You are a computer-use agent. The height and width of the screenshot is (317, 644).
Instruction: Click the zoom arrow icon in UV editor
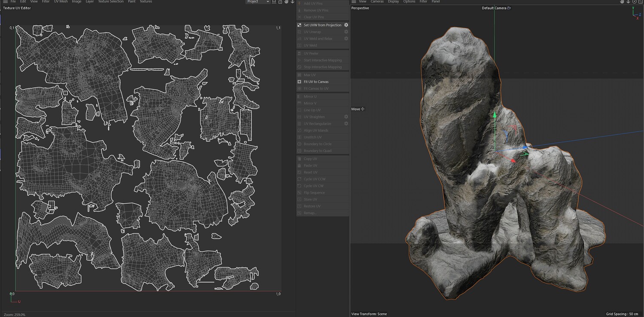tap(292, 2)
